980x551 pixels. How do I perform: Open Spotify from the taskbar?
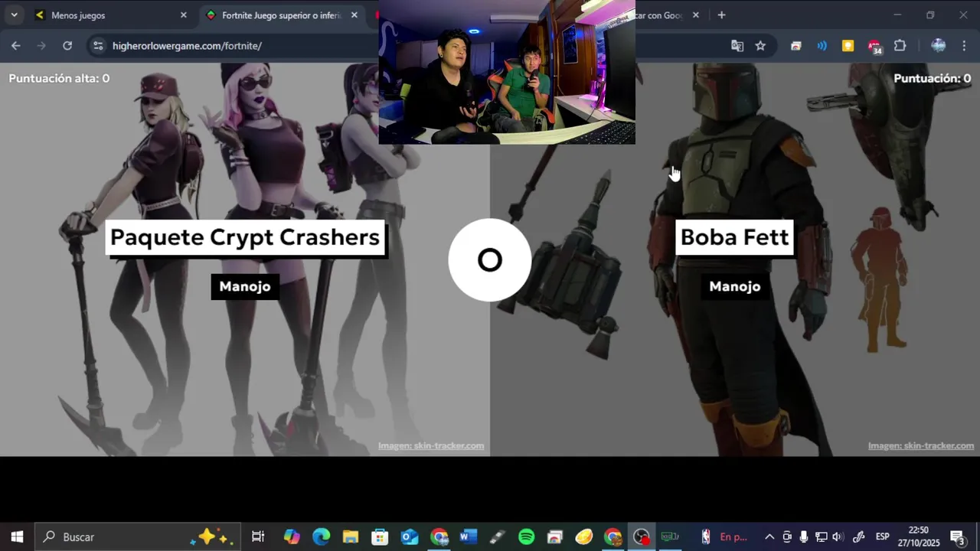click(527, 537)
